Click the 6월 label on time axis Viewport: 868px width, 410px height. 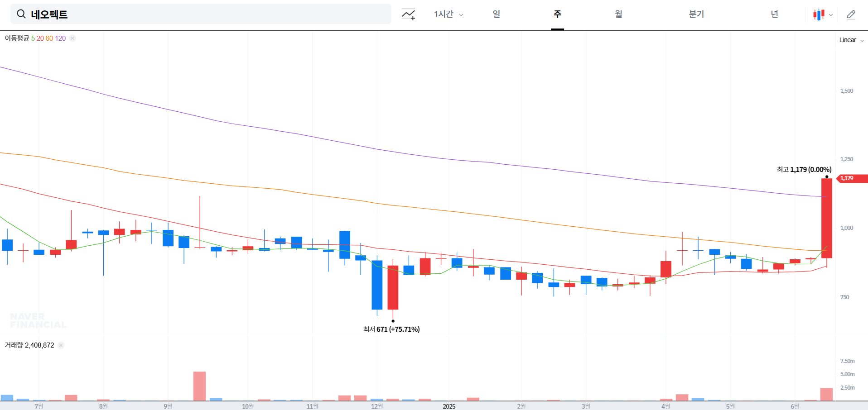pos(795,406)
